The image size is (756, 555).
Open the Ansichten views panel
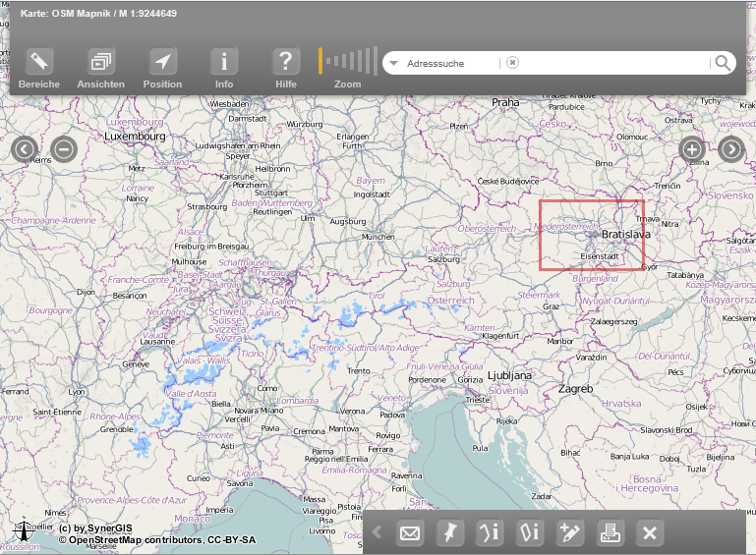tap(100, 62)
